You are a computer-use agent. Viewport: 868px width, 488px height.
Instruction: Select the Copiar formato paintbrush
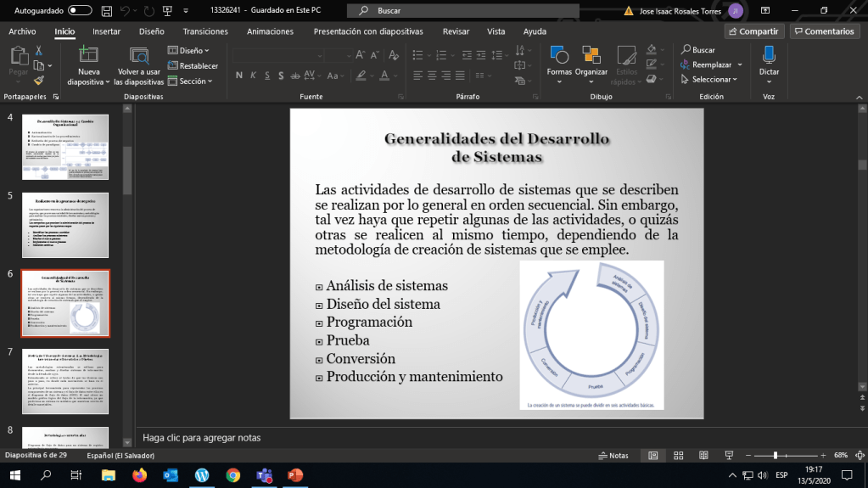pyautogui.click(x=39, y=80)
